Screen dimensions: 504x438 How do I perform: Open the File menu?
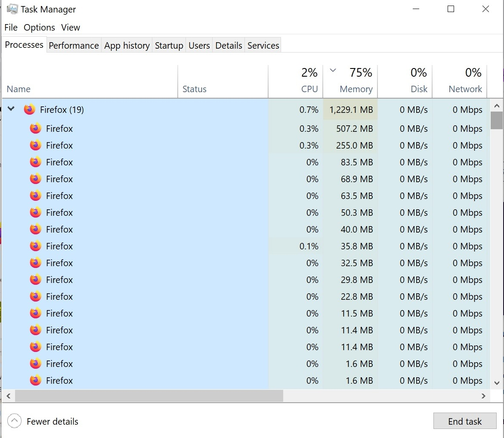(x=11, y=28)
